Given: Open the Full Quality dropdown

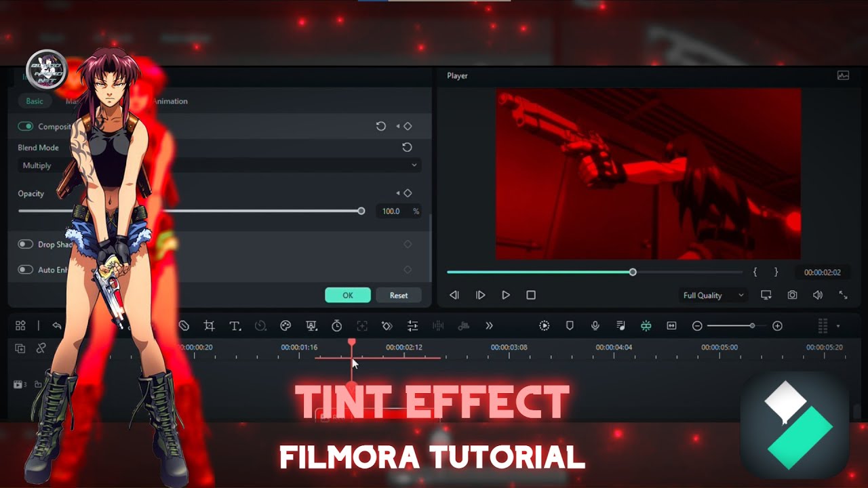Looking at the screenshot, I should tap(713, 296).
